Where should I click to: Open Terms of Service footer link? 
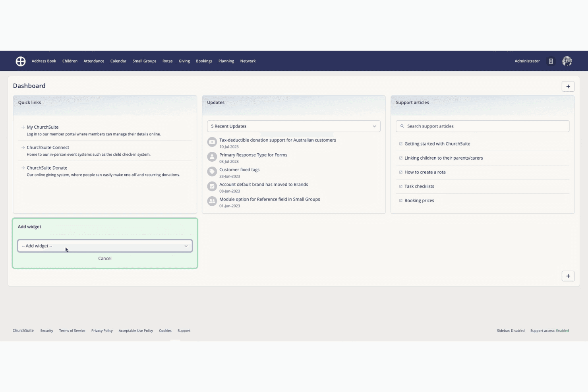point(72,331)
